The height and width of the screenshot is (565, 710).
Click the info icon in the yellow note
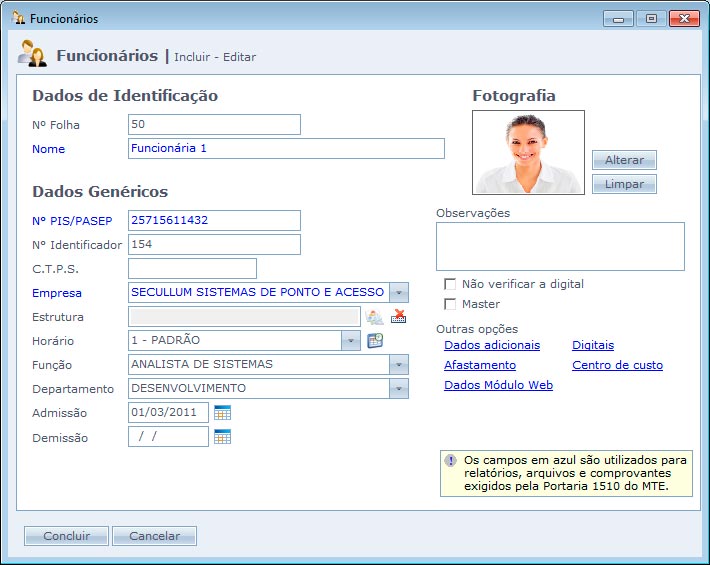pyautogui.click(x=451, y=461)
